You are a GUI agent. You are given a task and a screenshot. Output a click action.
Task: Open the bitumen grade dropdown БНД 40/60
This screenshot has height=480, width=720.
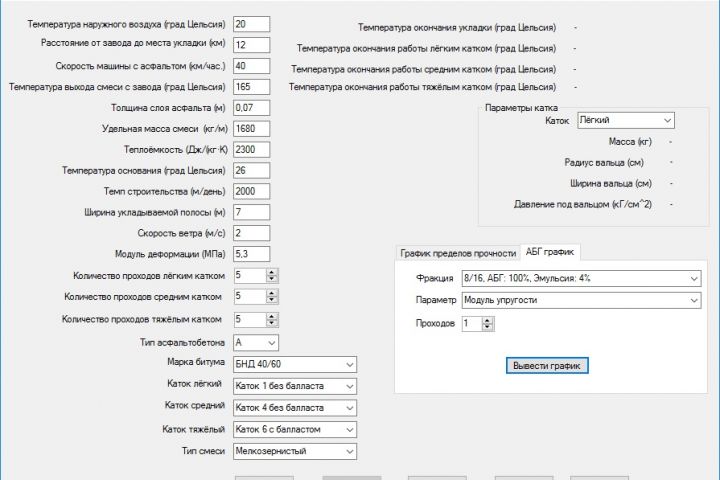[x=295, y=364]
